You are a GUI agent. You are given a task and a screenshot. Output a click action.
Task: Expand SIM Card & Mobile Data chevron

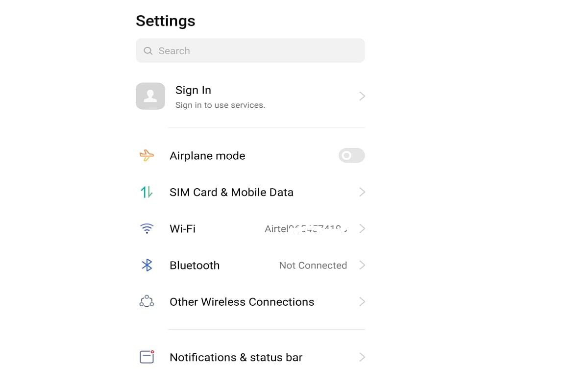coord(362,192)
